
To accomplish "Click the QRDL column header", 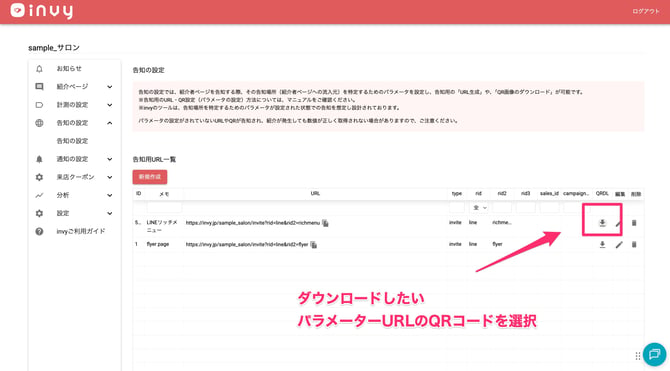I will pyautogui.click(x=602, y=194).
